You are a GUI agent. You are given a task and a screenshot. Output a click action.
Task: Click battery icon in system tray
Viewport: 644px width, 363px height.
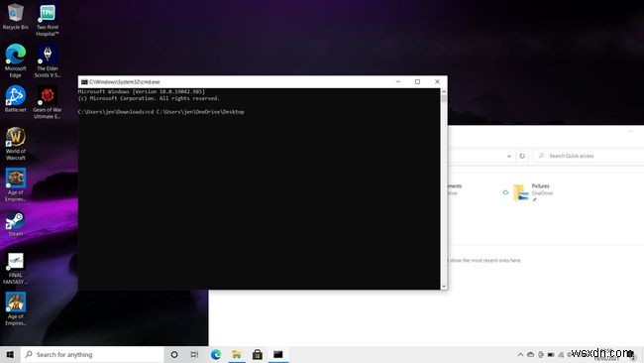(x=551, y=354)
